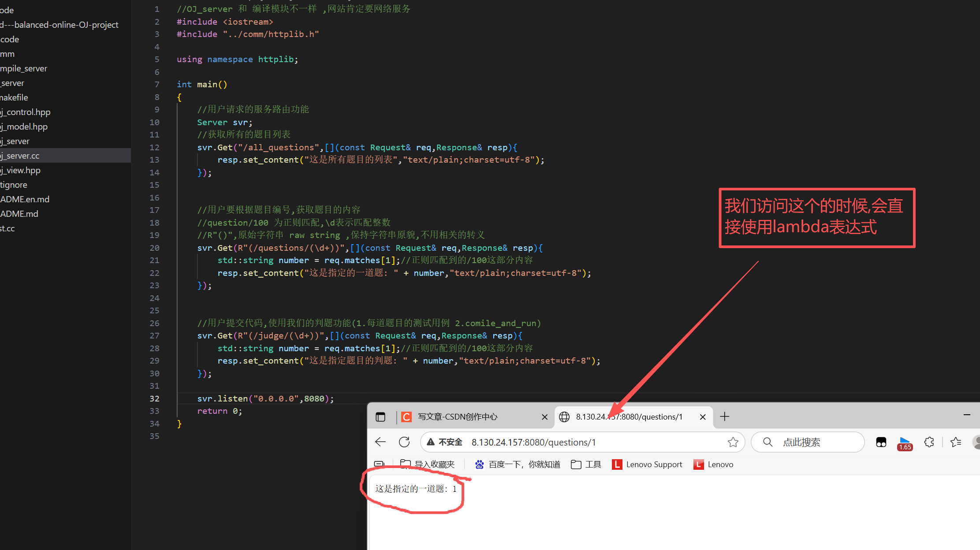Click the 不安全 security warning indicator
This screenshot has width=980, height=550.
(444, 442)
